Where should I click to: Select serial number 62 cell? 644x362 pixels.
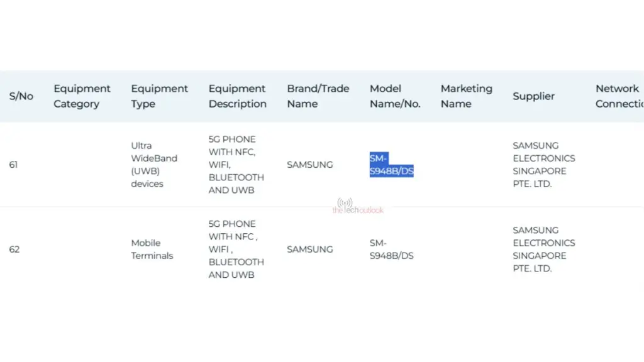coord(14,249)
